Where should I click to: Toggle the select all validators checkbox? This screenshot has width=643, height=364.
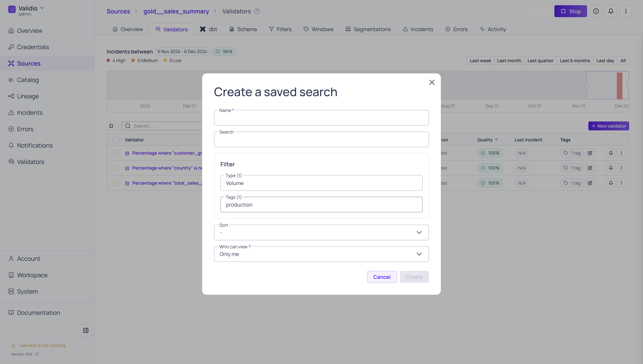tap(116, 140)
